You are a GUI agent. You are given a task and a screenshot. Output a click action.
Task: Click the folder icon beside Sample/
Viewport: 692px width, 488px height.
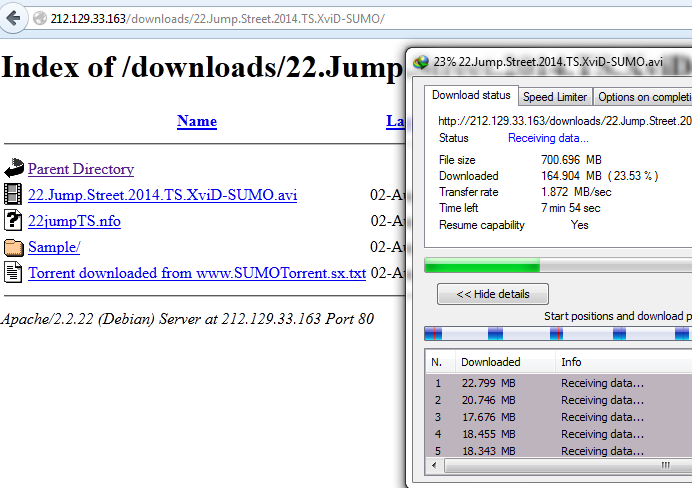pyautogui.click(x=14, y=247)
